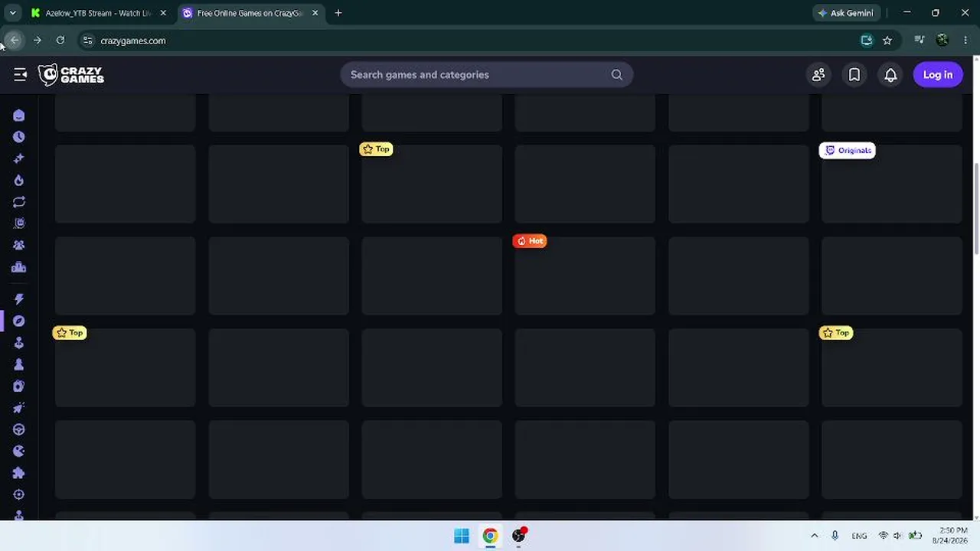Open the Friends icon in header
The width and height of the screenshot is (980, 551).
tap(818, 74)
